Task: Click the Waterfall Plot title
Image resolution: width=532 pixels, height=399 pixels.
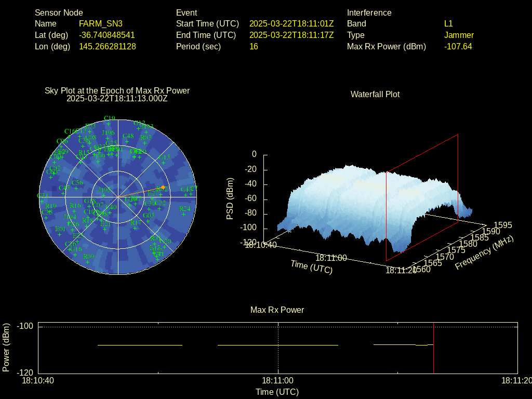Action: pyautogui.click(x=375, y=94)
